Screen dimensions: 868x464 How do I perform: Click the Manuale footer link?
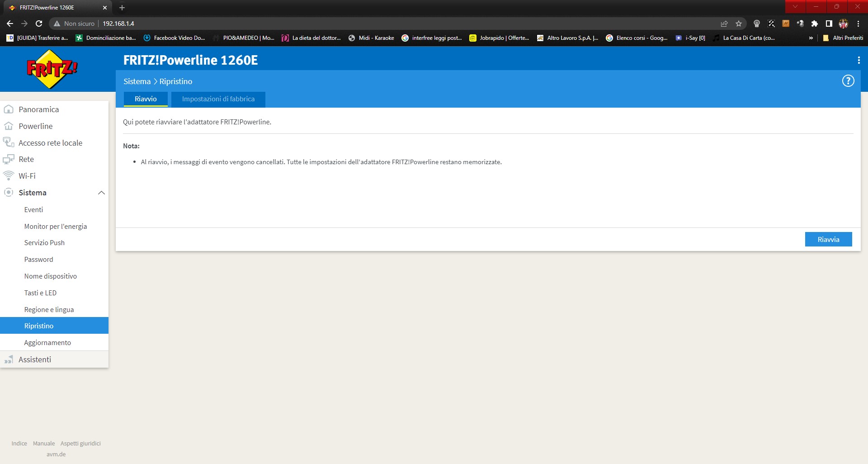pos(44,443)
